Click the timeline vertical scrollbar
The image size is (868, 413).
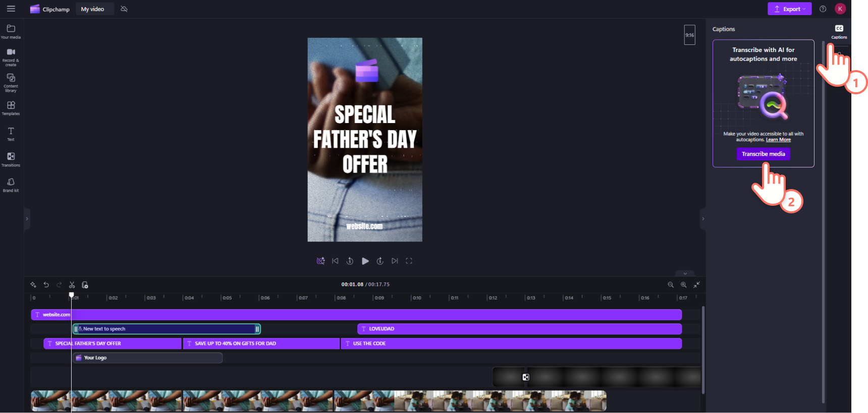(703, 349)
